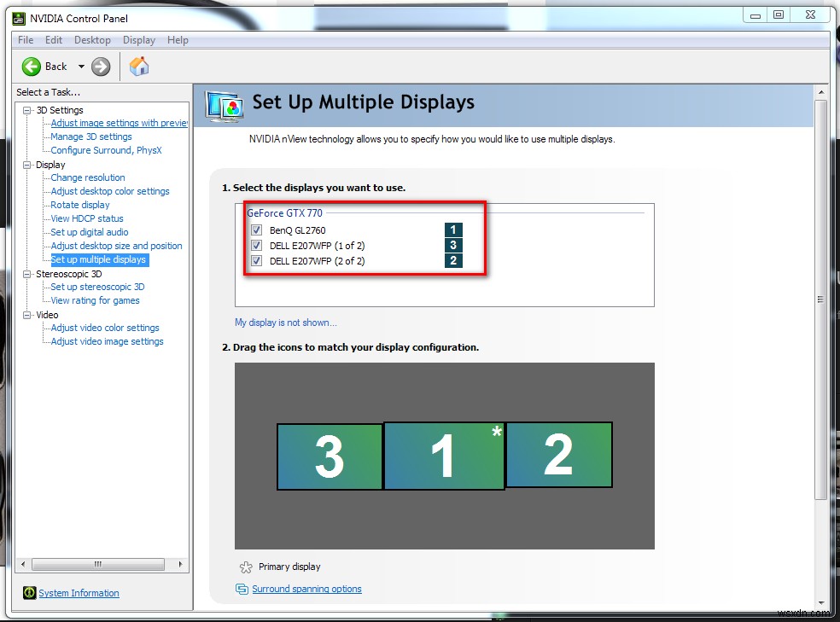Image resolution: width=840 pixels, height=622 pixels.
Task: Click the green Back arrow icon
Action: [x=31, y=67]
